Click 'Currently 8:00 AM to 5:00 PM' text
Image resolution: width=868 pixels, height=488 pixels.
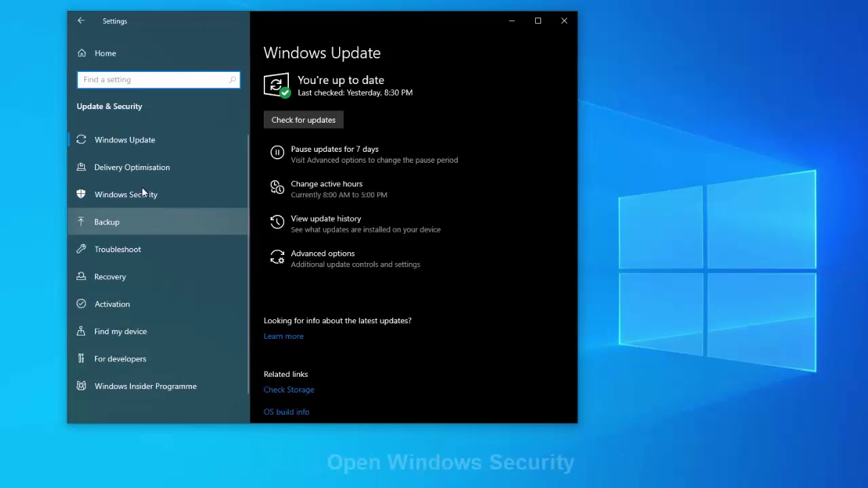[339, 195]
